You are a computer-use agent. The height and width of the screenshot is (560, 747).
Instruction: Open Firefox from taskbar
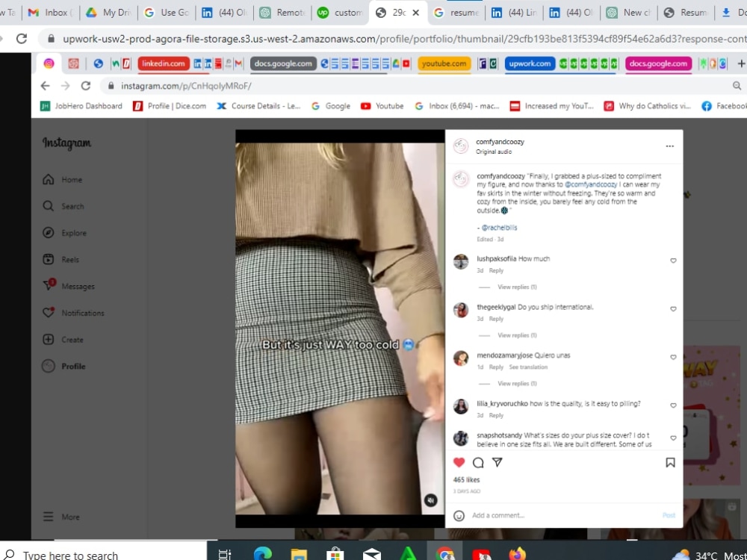[x=518, y=553]
